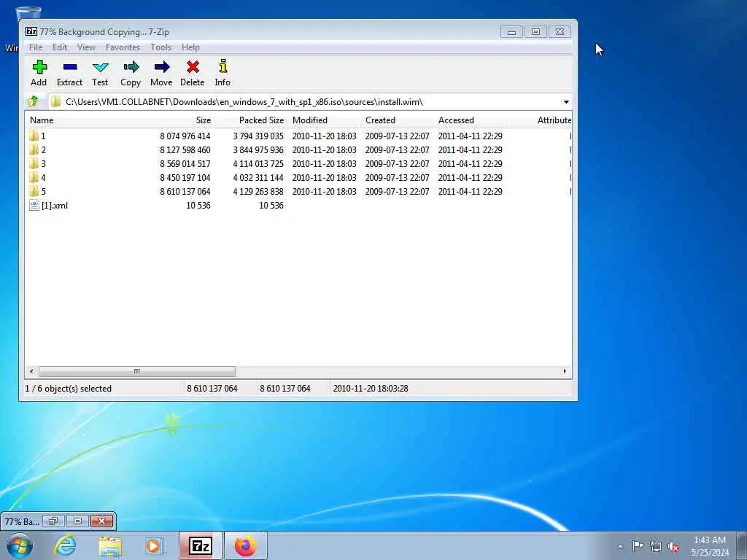This screenshot has width=747, height=560.
Task: Click Action Center flag tray icon
Action: [x=638, y=545]
